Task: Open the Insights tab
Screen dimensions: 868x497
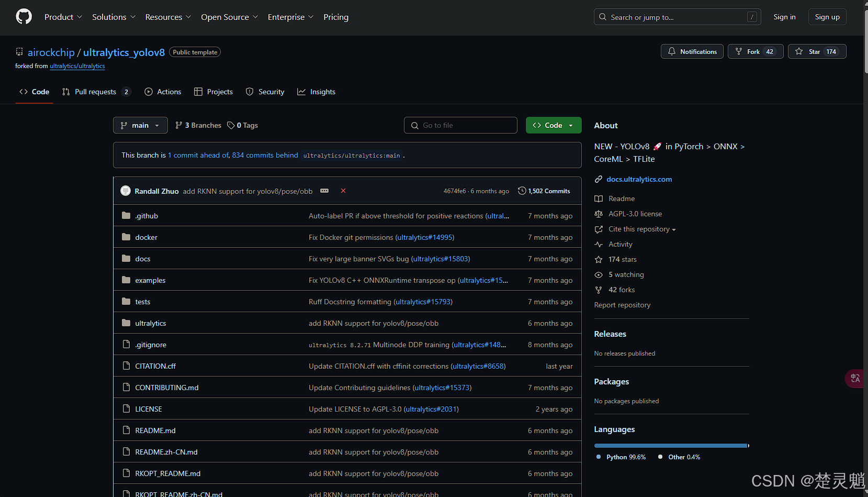Action: tap(317, 92)
